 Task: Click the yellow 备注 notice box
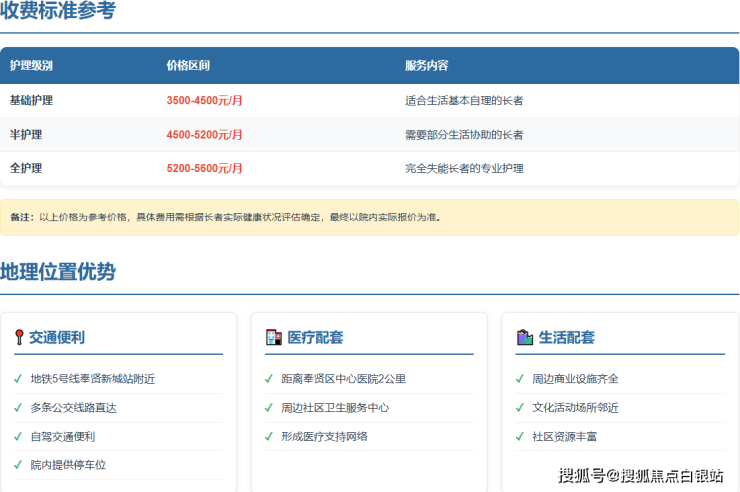[369, 217]
